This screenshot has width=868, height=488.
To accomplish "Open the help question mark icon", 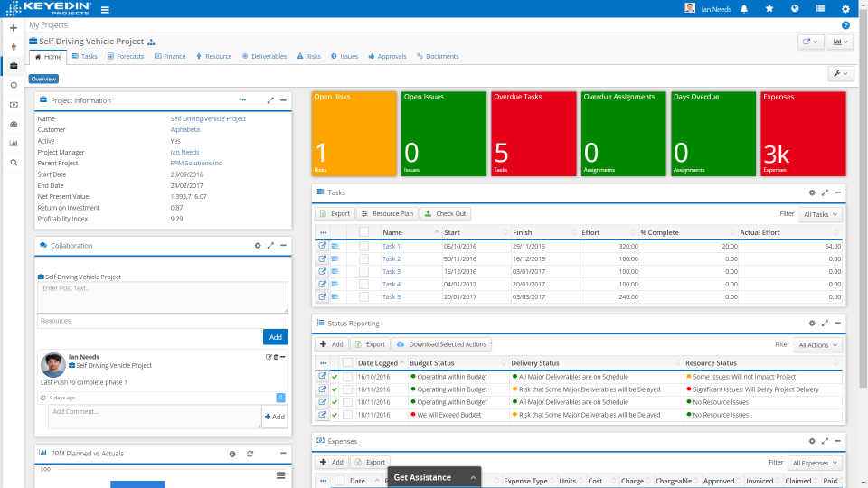I will (x=845, y=25).
